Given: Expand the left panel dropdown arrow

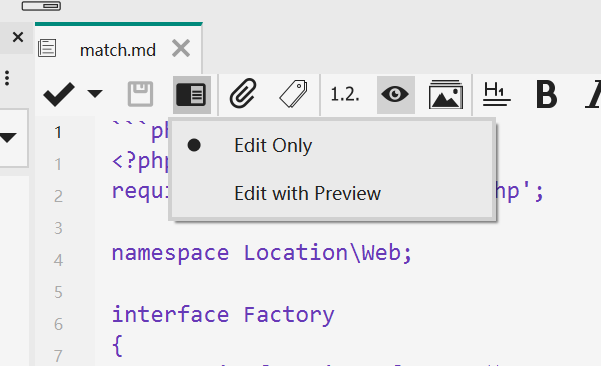Looking at the screenshot, I should point(8,137).
